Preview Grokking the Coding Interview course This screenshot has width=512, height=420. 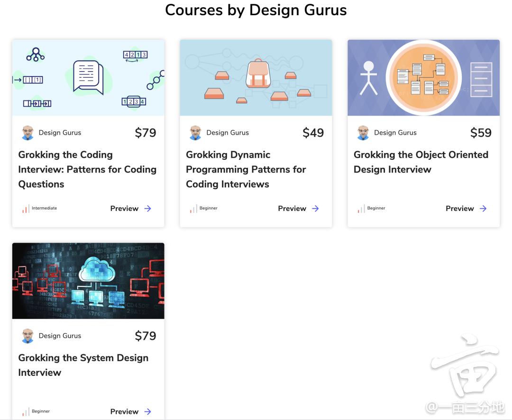(x=124, y=209)
